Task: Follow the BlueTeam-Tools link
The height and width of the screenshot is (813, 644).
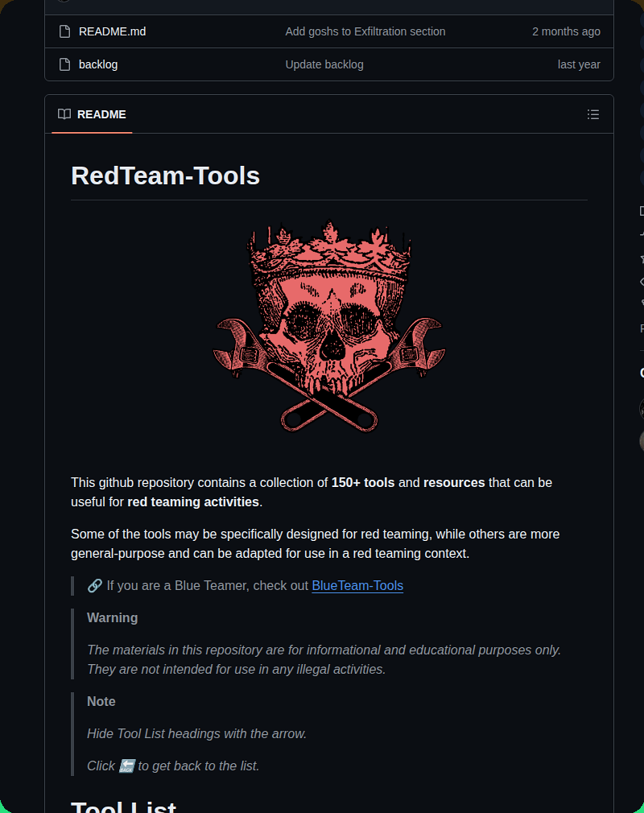Action: (357, 585)
